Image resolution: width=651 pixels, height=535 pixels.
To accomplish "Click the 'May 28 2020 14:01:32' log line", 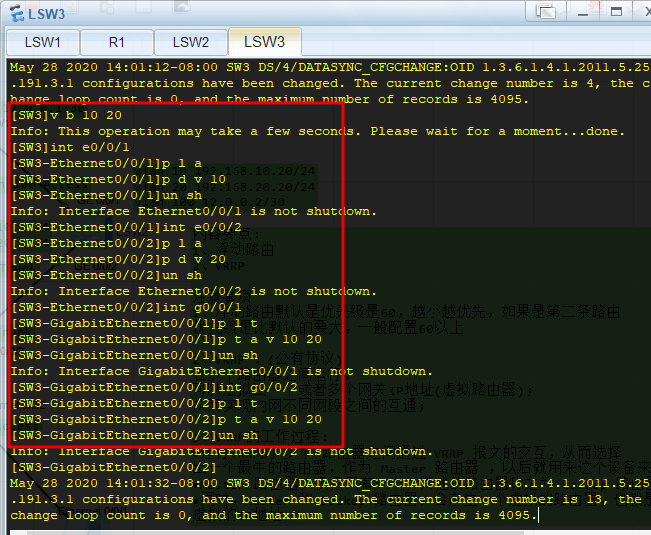I will [330, 483].
